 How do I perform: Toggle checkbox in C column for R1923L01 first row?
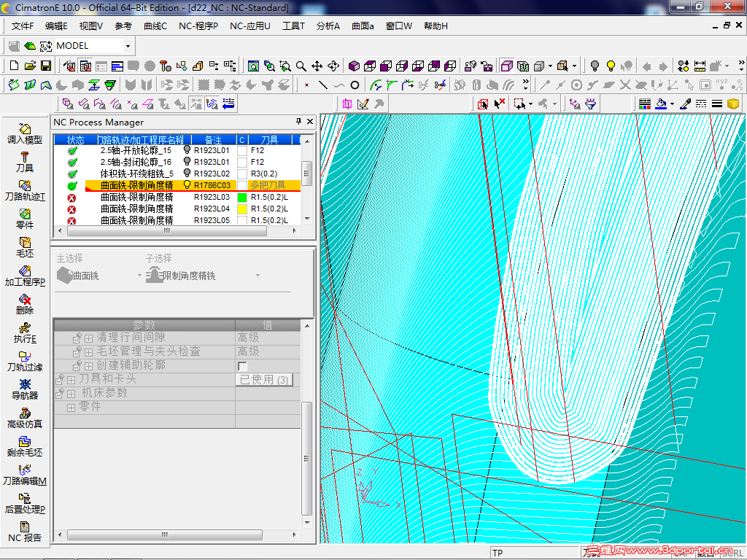click(x=242, y=151)
